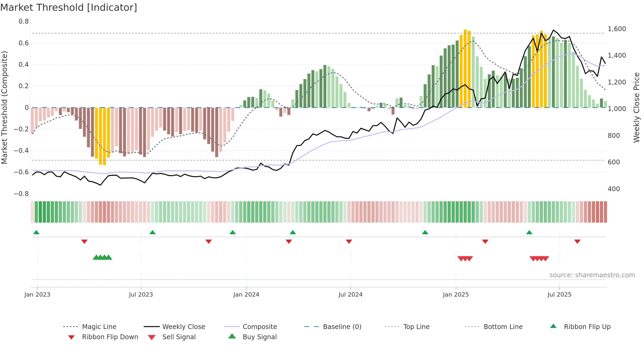Click the first ribbon flip up marker near Jan 2023
The width and height of the screenshot is (644, 362).
pyautogui.click(x=36, y=232)
